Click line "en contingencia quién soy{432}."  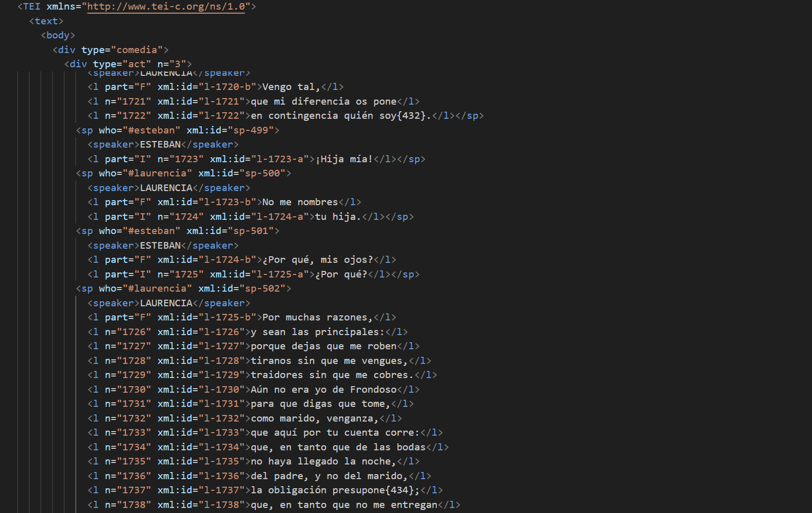click(x=286, y=116)
